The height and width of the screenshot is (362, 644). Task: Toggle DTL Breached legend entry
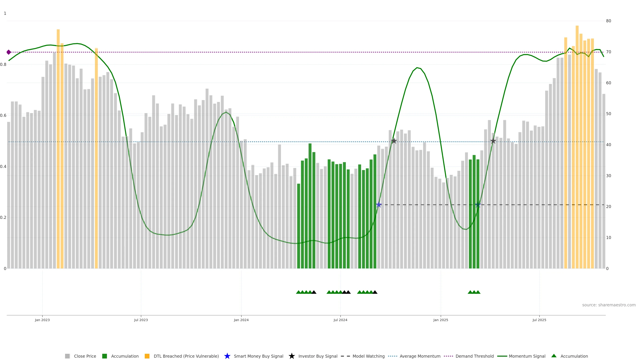(x=186, y=356)
